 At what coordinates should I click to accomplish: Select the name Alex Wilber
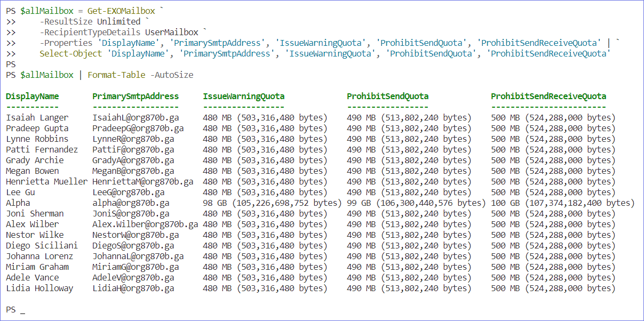click(x=33, y=224)
